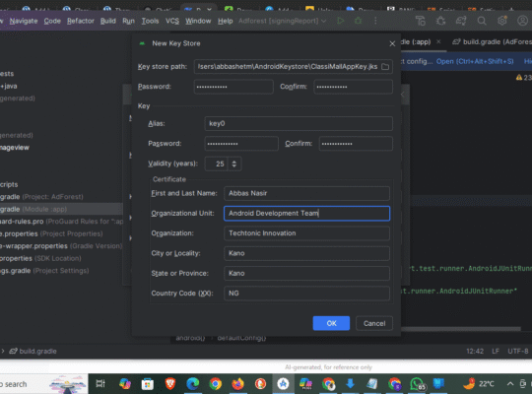Image resolution: width=532 pixels, height=394 pixels.
Task: Open weather widget showing 22°C
Action: pos(479,384)
